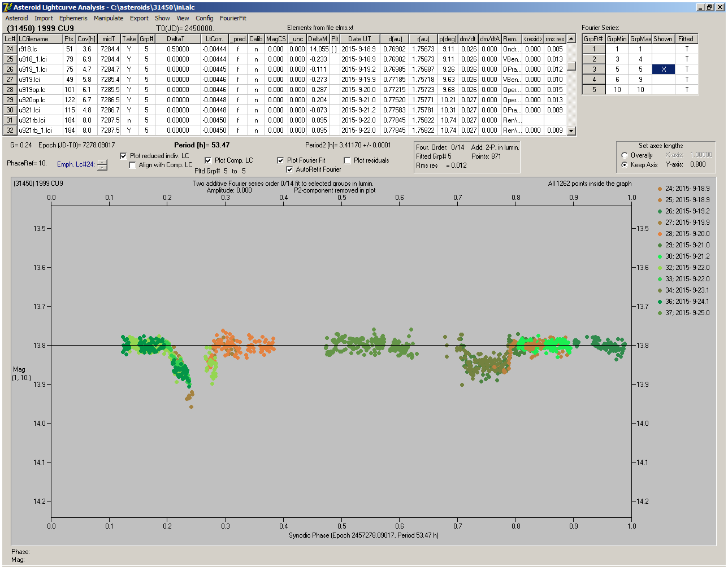Open the View menu

[183, 18]
